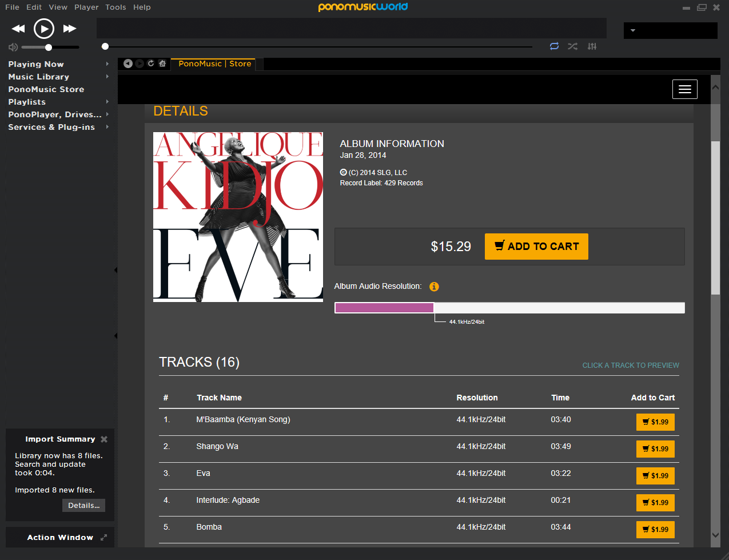
Task: Open the zone dropdown at top right
Action: point(670,30)
